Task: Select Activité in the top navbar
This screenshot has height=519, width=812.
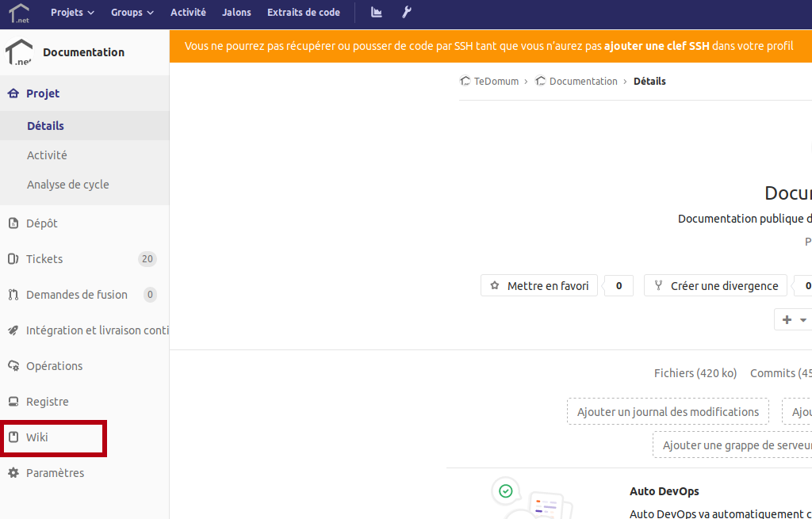Action: pos(188,12)
